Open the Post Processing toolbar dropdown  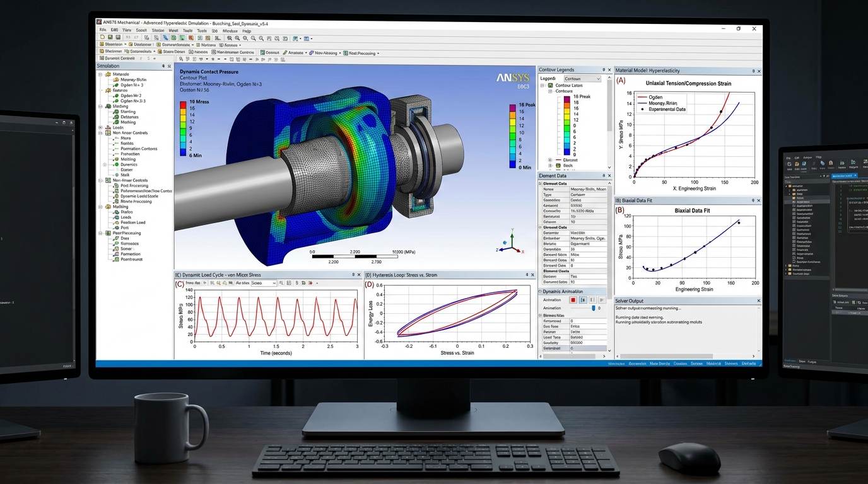(x=378, y=53)
